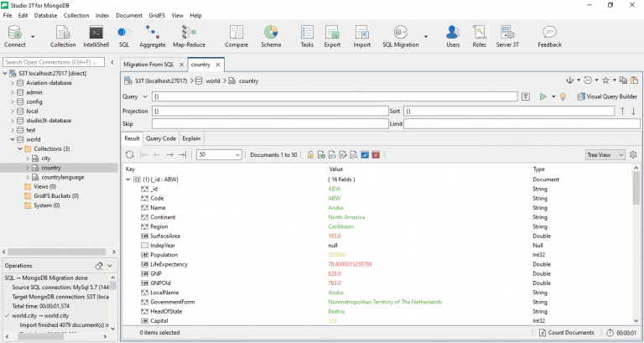Open the Map-Reduce tool
This screenshot has width=644, height=343.
coord(190,36)
